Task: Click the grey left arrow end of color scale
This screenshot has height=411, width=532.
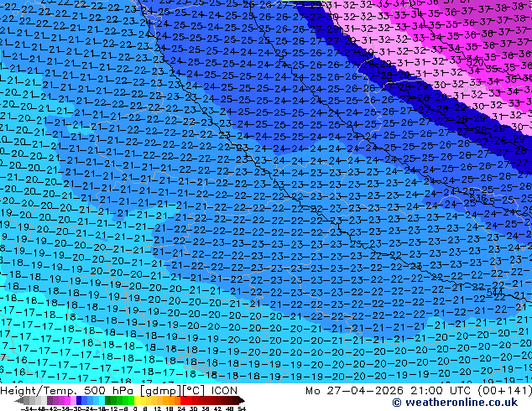Action: (19, 400)
